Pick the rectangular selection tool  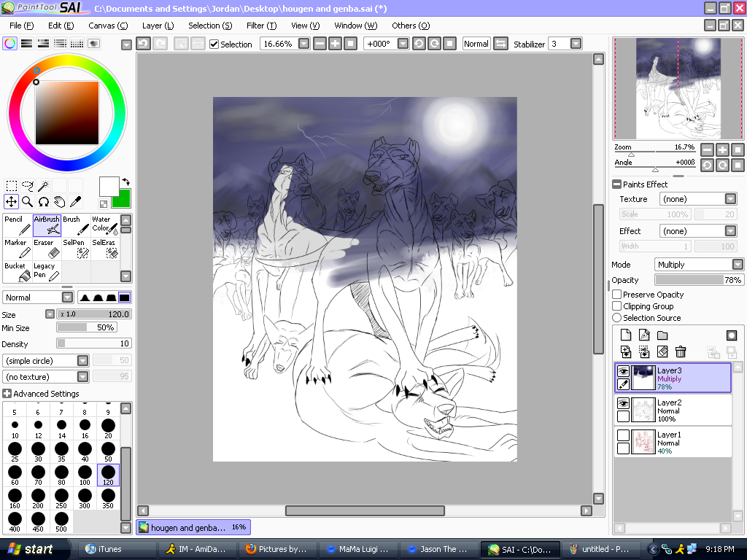coord(12,185)
